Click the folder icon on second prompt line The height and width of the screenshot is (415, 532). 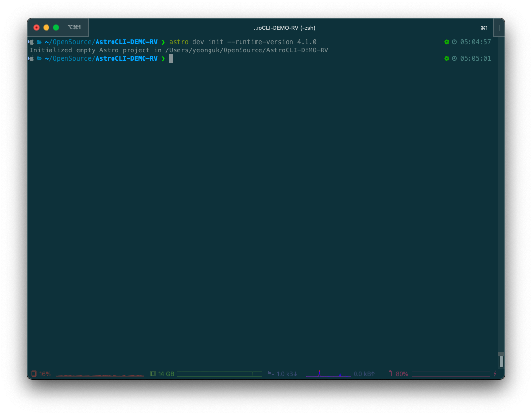(x=39, y=58)
